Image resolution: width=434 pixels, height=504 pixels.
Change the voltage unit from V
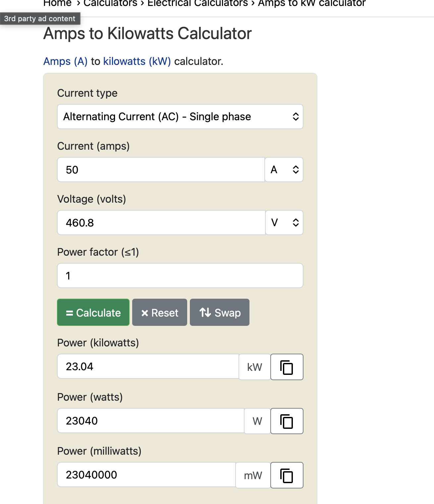click(x=284, y=223)
